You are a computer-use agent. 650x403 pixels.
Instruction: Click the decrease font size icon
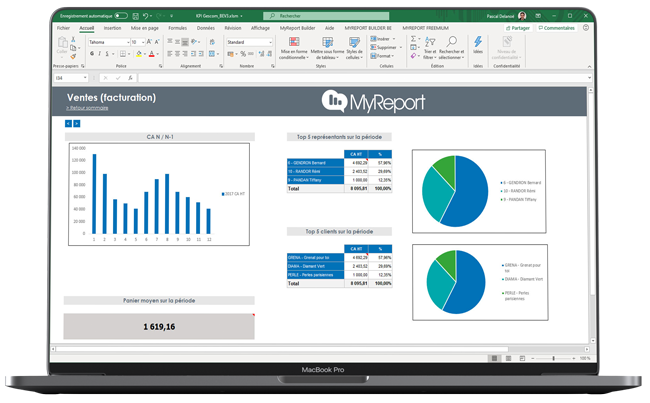(157, 42)
